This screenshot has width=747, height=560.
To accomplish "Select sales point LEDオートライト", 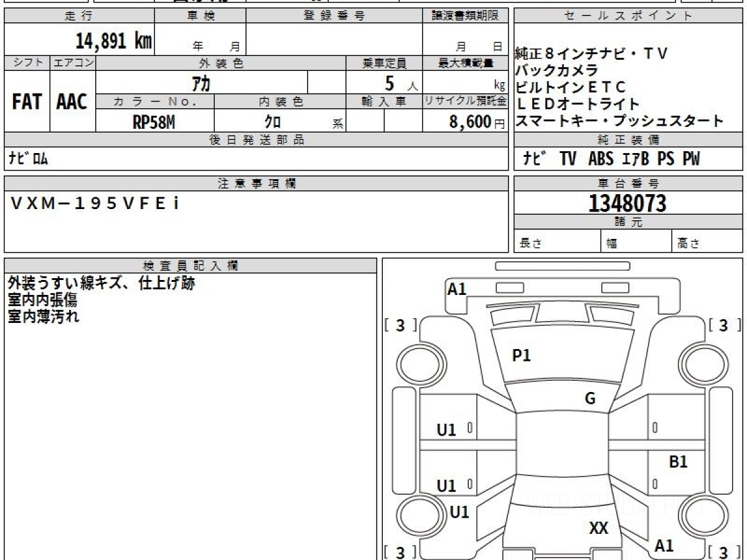I will [x=577, y=104].
